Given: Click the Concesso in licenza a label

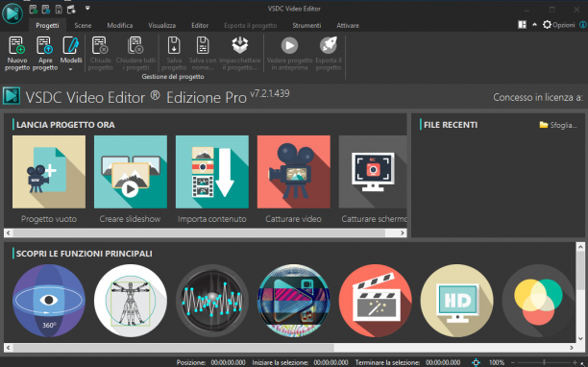Looking at the screenshot, I should coord(538,97).
